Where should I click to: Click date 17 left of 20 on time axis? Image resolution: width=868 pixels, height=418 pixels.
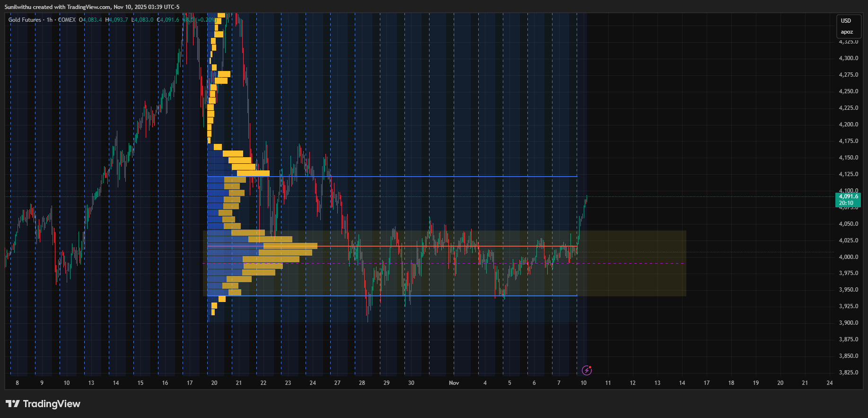click(190, 383)
